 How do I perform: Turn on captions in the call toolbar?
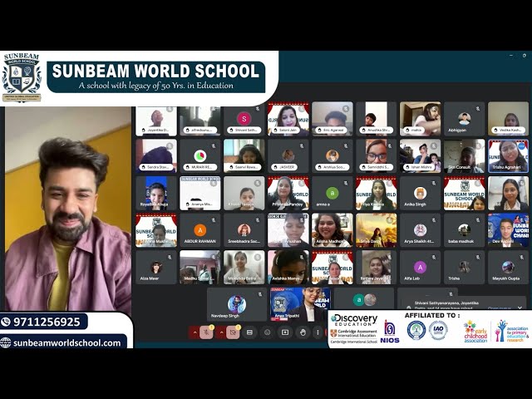coord(249,332)
